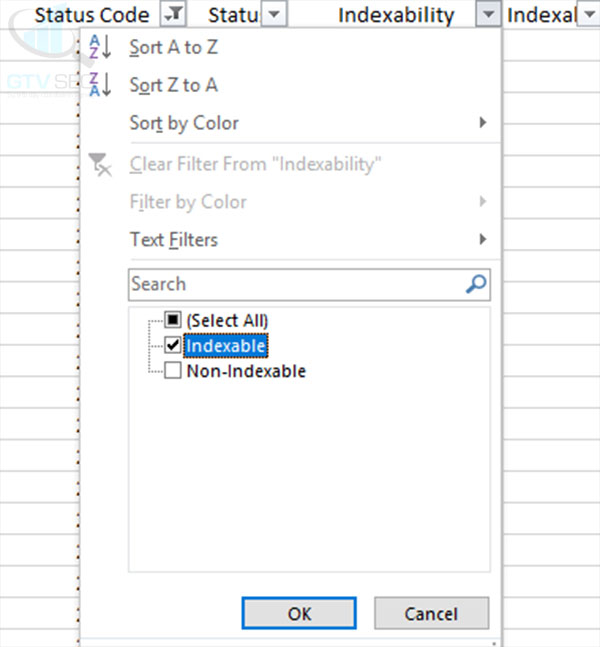The width and height of the screenshot is (600, 647).
Task: Open the Indexability column filter dropdown
Action: coord(487,15)
